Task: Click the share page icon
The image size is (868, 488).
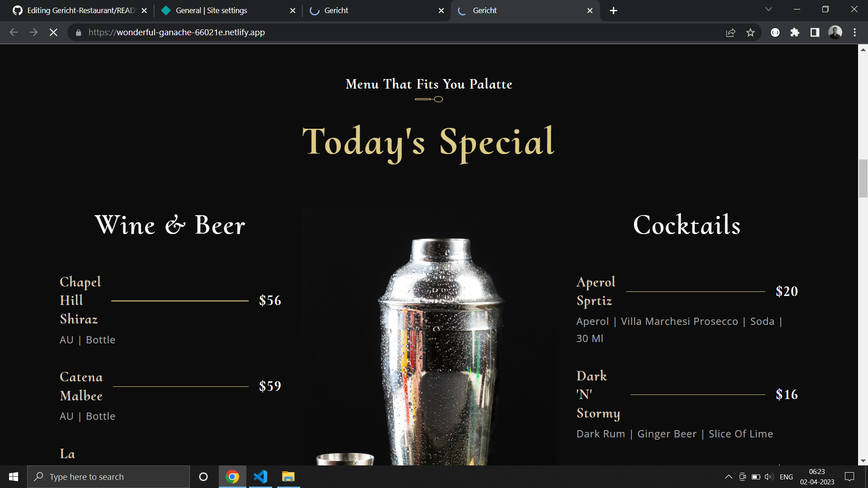Action: click(x=731, y=33)
